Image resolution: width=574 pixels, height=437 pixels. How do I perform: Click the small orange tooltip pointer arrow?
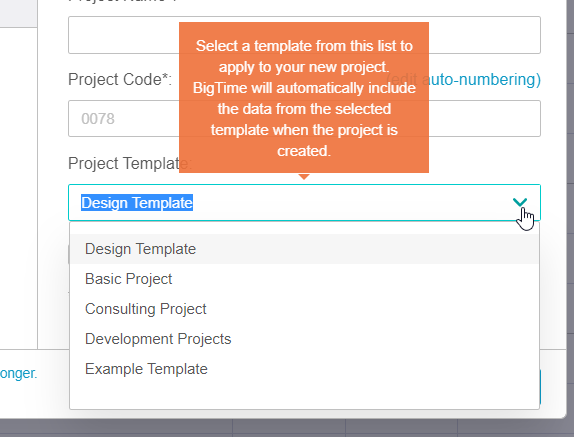[x=304, y=176]
